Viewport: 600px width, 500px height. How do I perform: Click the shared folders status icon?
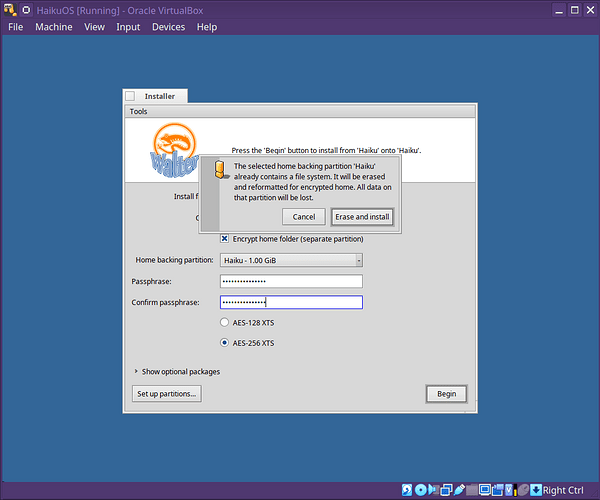point(472,490)
